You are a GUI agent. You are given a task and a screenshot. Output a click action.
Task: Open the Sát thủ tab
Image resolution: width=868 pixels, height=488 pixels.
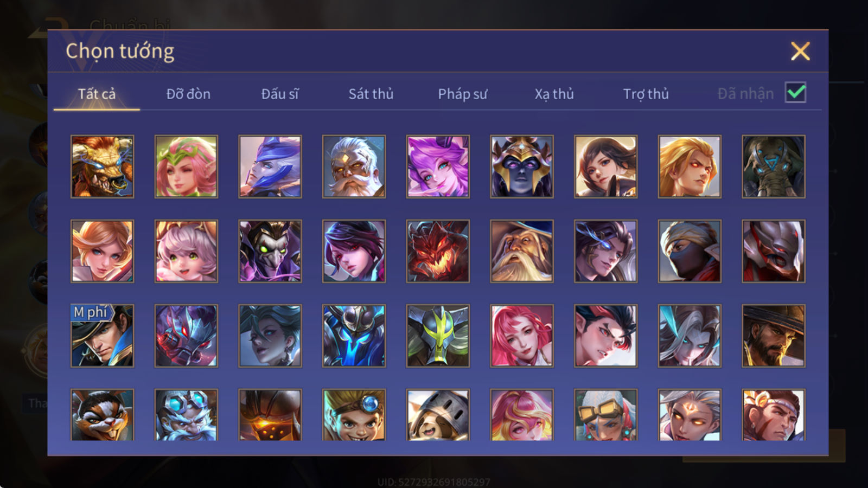click(x=371, y=94)
